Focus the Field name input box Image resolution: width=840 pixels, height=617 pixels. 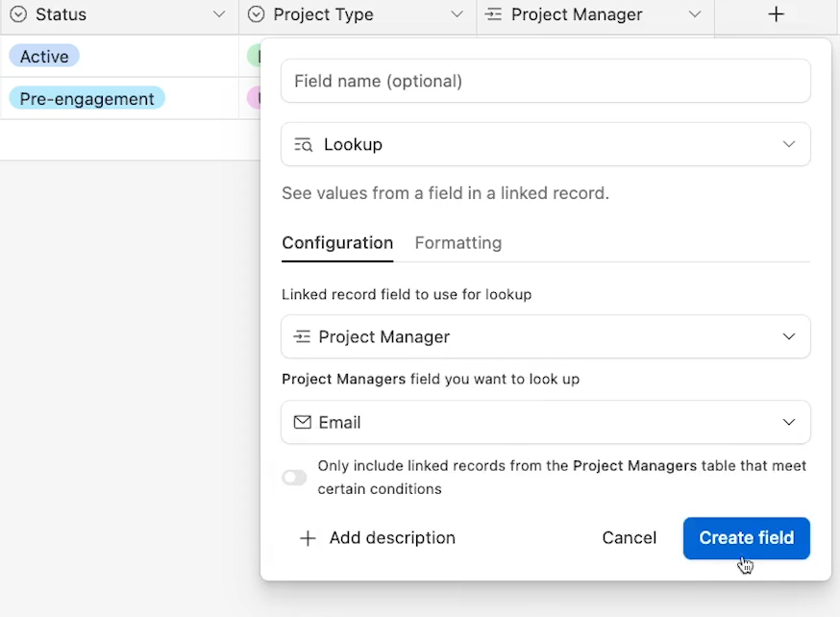(x=545, y=81)
